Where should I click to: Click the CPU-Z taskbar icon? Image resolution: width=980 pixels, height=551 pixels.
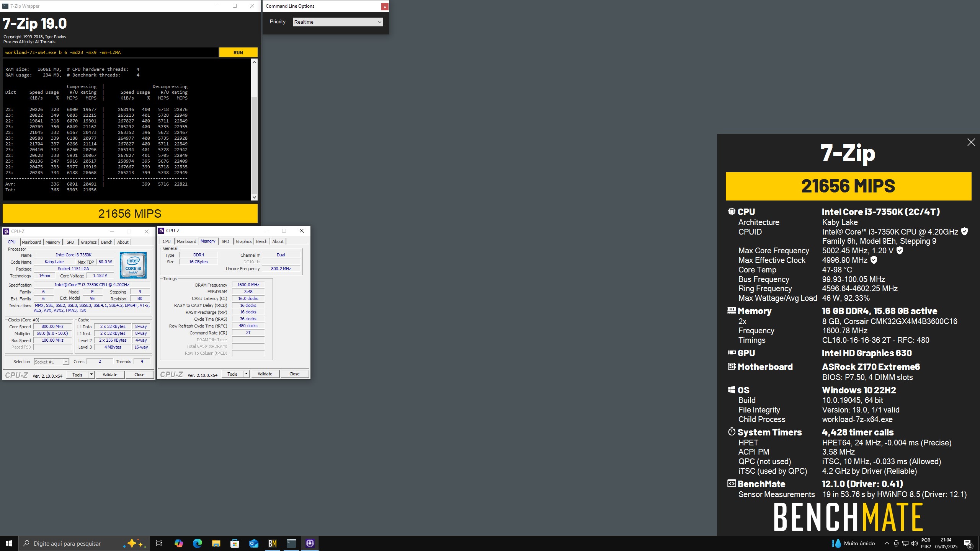[310, 543]
